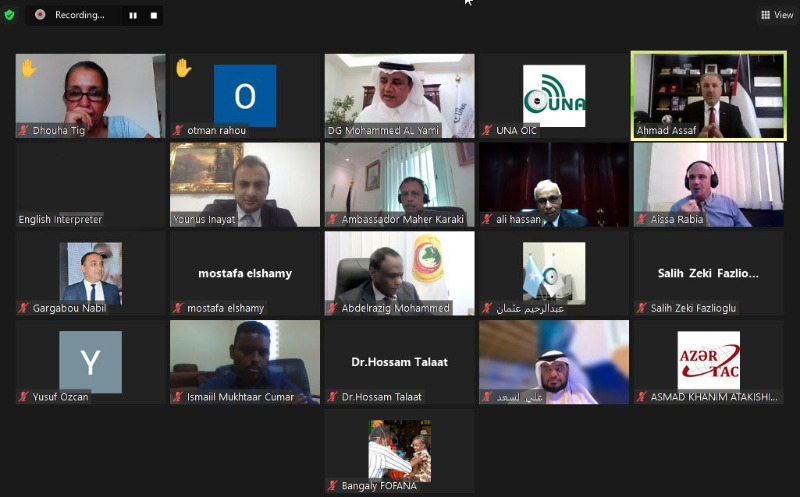Image resolution: width=800 pixels, height=497 pixels.
Task: Click muted mic icon beside Bangaly FOFANA
Action: tap(333, 486)
